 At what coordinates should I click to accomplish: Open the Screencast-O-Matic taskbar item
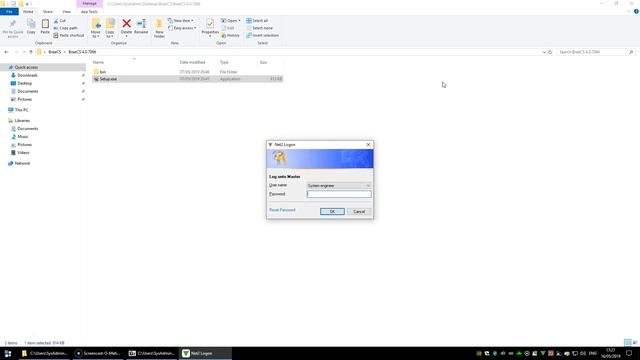[98, 353]
